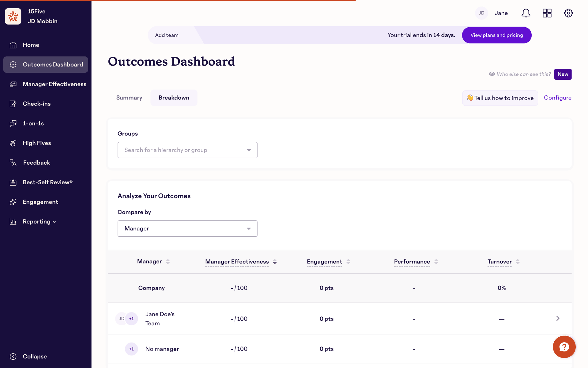Click the Outcomes Dashboard gauge icon
Image resolution: width=588 pixels, height=368 pixels.
pyautogui.click(x=13, y=64)
